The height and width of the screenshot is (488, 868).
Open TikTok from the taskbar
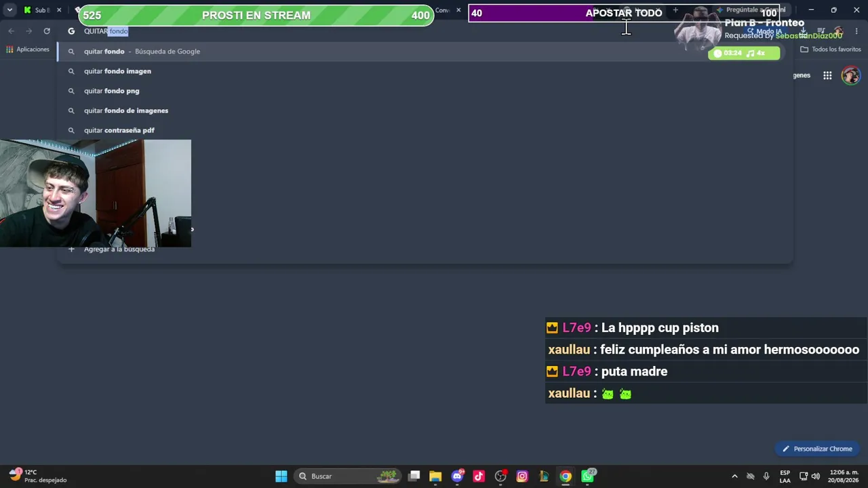(x=479, y=476)
